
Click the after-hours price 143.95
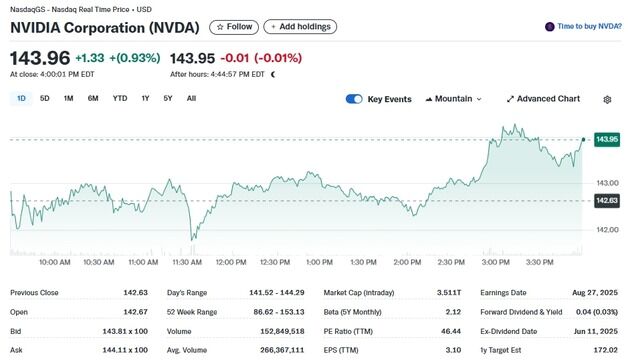tap(192, 58)
